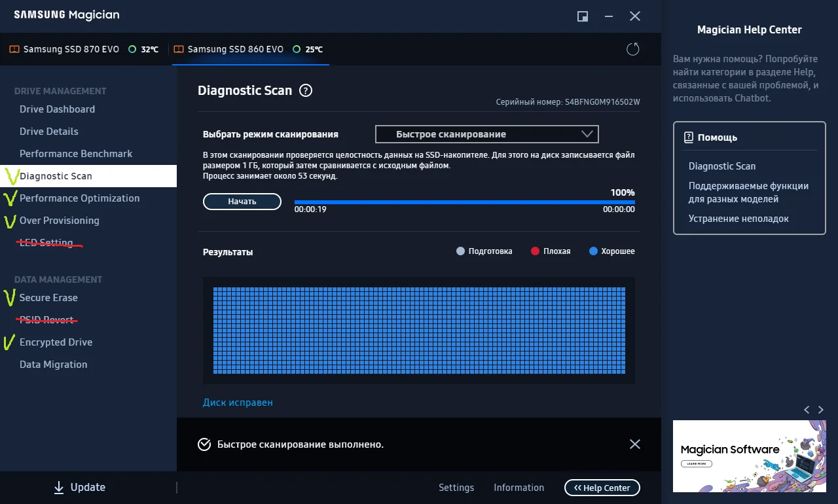Click the Диск исправен result text
Image resolution: width=838 pixels, height=504 pixels.
(238, 403)
